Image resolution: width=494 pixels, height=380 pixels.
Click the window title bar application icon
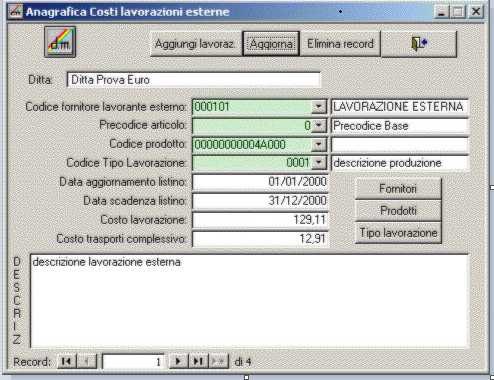pos(15,12)
